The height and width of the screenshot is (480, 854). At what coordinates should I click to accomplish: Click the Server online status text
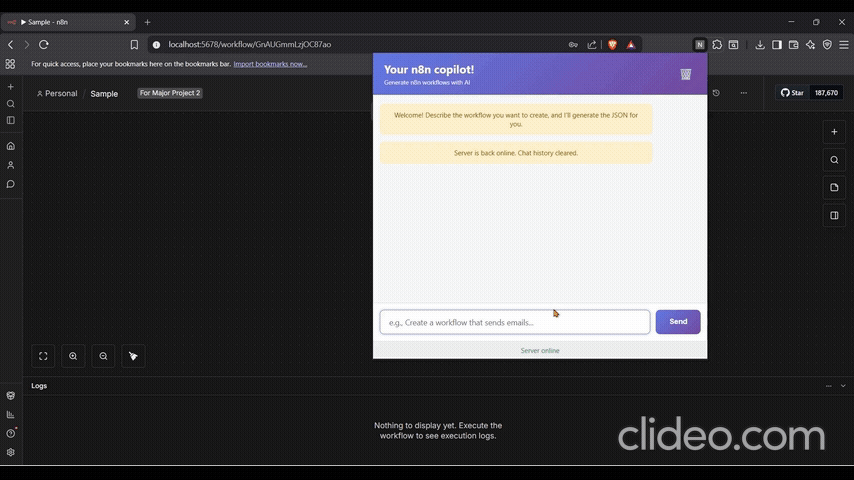pyautogui.click(x=540, y=350)
